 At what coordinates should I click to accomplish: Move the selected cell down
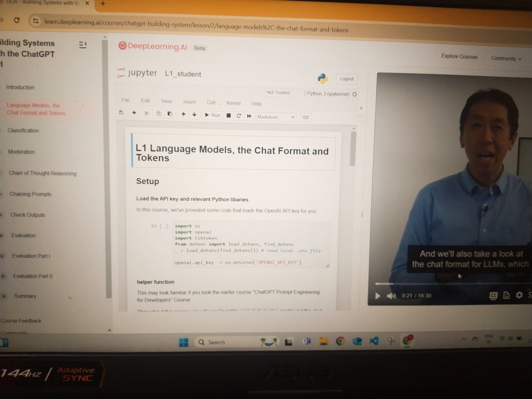click(194, 115)
